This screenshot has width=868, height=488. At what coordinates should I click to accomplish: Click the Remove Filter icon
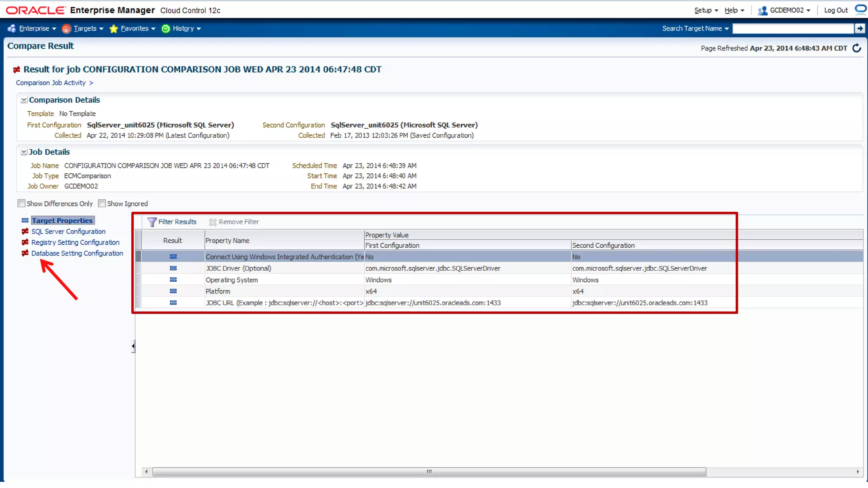click(x=213, y=222)
